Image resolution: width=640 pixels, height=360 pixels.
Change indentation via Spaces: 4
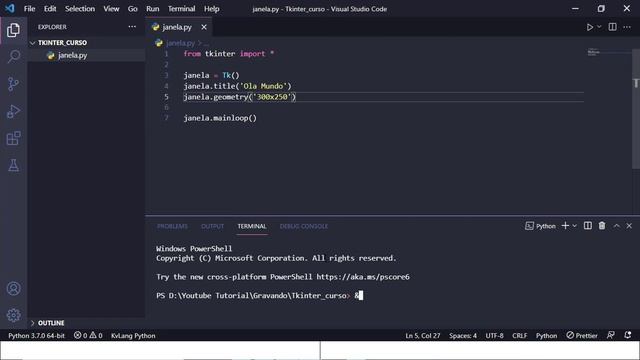462,336
